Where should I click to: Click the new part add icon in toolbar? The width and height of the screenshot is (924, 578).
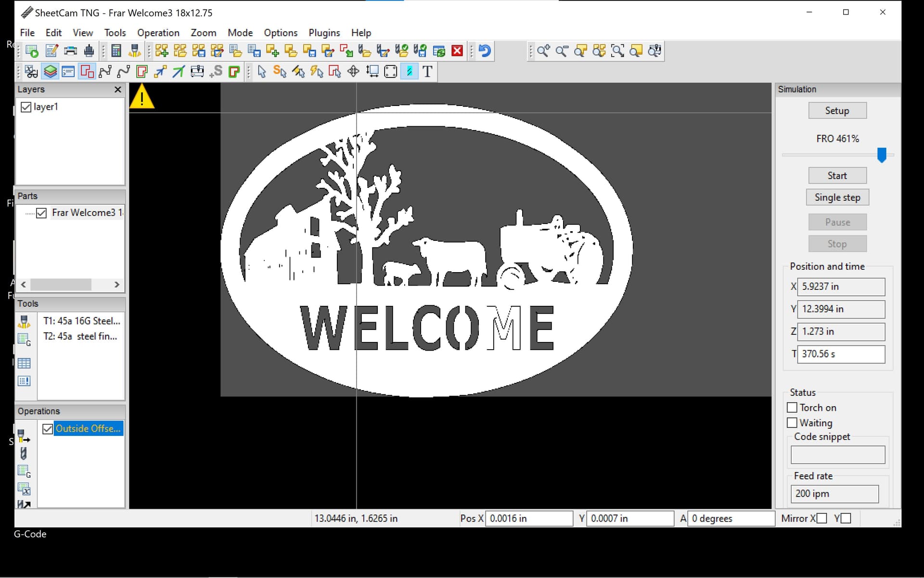(272, 51)
